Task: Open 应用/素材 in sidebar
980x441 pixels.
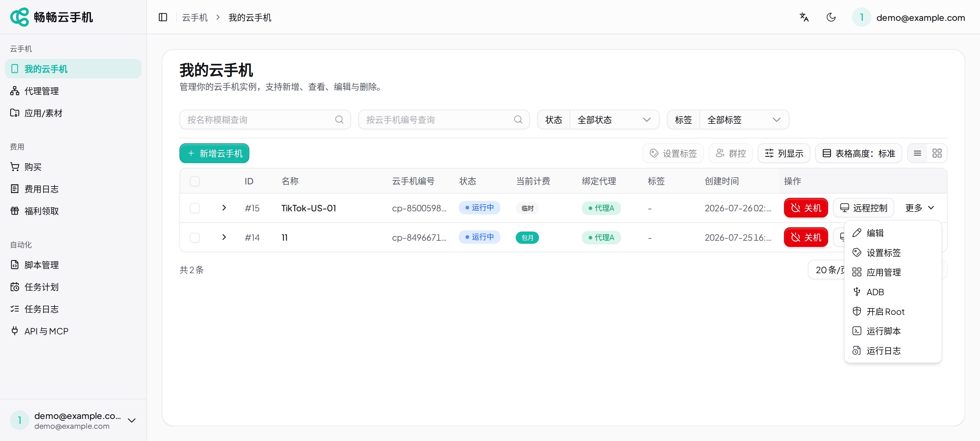Action: 73,113
